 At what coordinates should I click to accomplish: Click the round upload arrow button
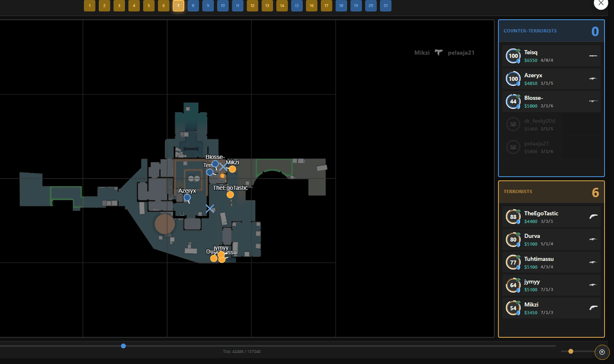tap(602, 352)
